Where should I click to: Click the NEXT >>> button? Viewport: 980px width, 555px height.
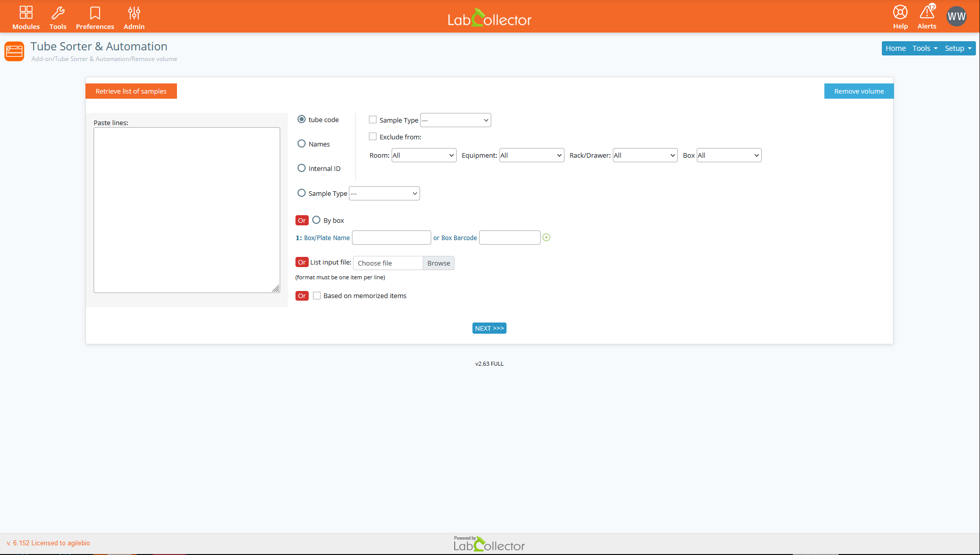(x=489, y=328)
